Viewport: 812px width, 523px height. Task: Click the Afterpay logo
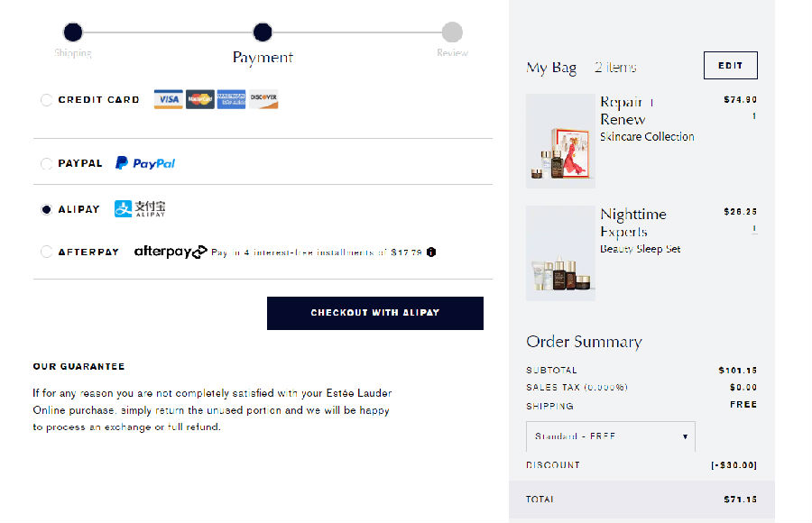pyautogui.click(x=171, y=252)
